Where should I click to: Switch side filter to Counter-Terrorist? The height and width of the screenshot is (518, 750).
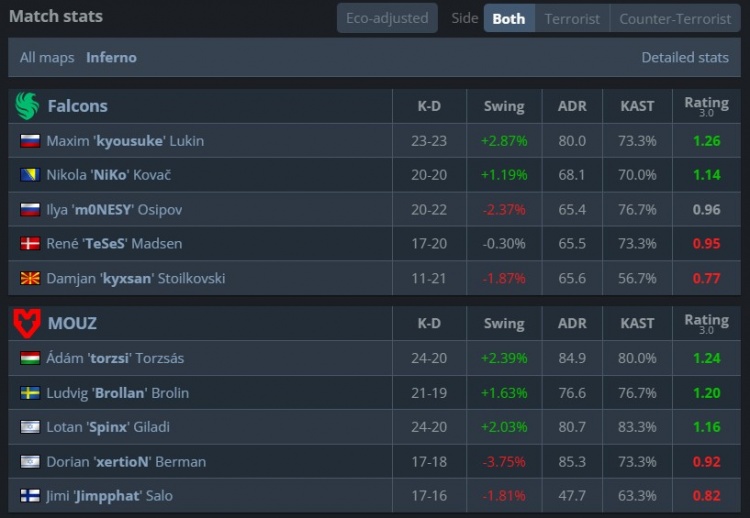675,18
